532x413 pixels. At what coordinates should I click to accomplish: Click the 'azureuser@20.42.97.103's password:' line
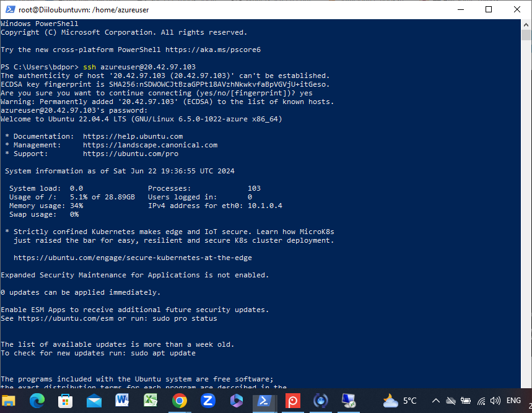[x=74, y=111]
